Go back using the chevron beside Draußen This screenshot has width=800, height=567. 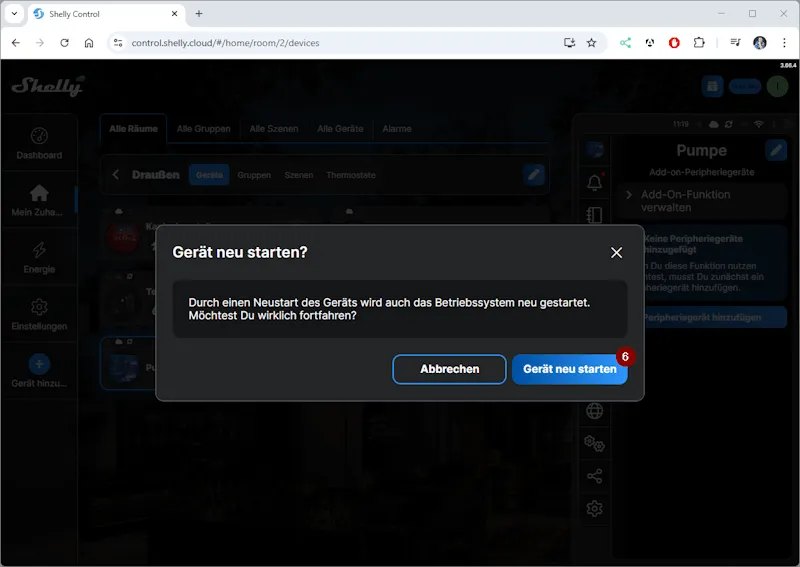(116, 175)
